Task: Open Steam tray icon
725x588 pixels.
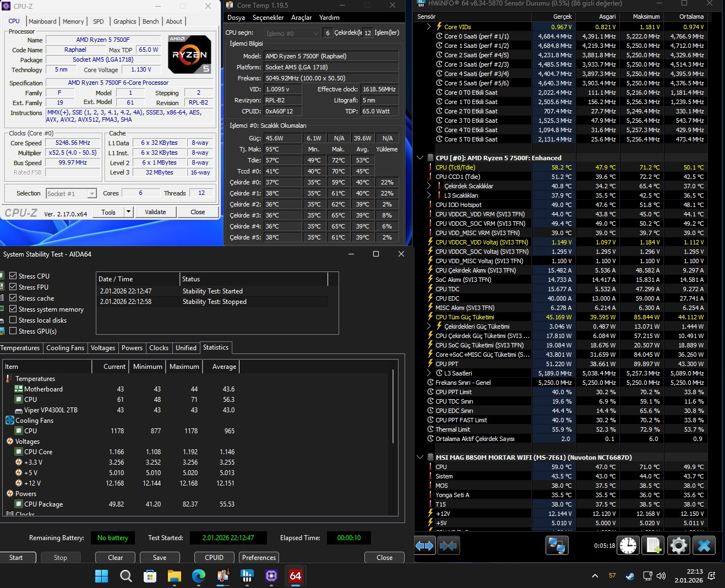Action: coord(630,576)
